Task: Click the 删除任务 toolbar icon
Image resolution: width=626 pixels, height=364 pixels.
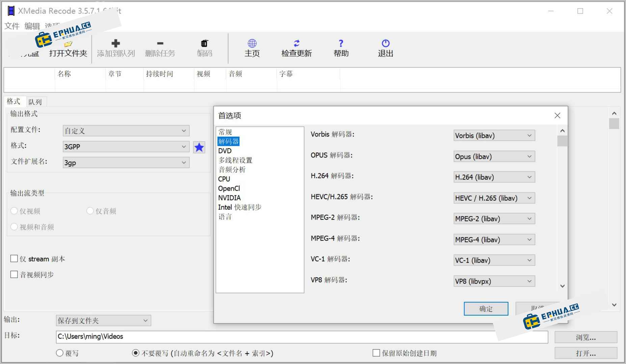Action: tap(160, 44)
